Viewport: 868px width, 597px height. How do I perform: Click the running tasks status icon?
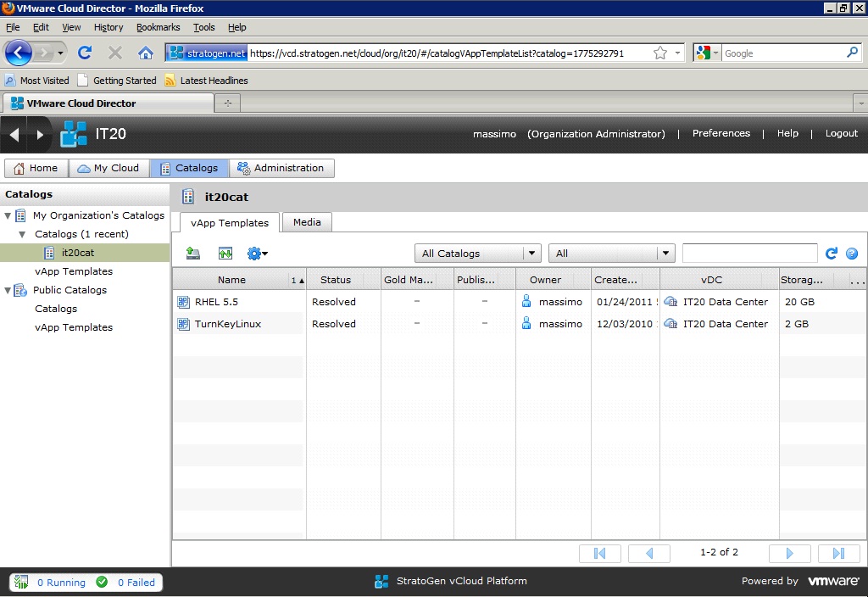tap(21, 582)
